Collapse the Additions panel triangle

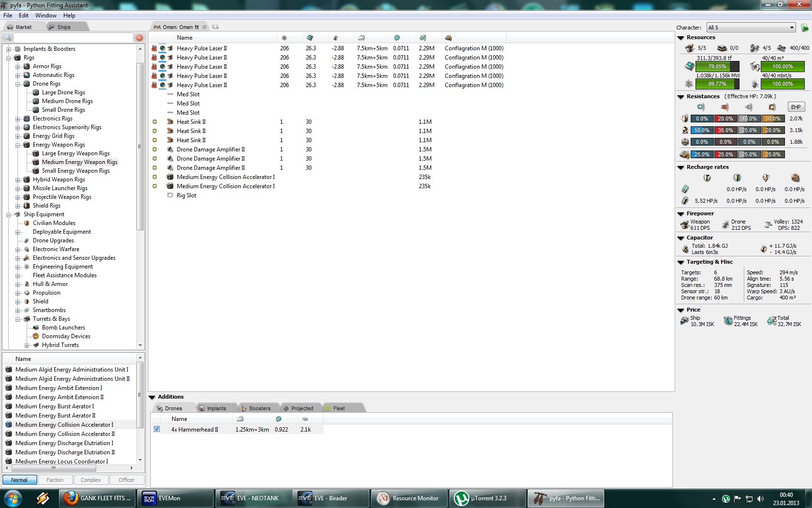(x=152, y=397)
